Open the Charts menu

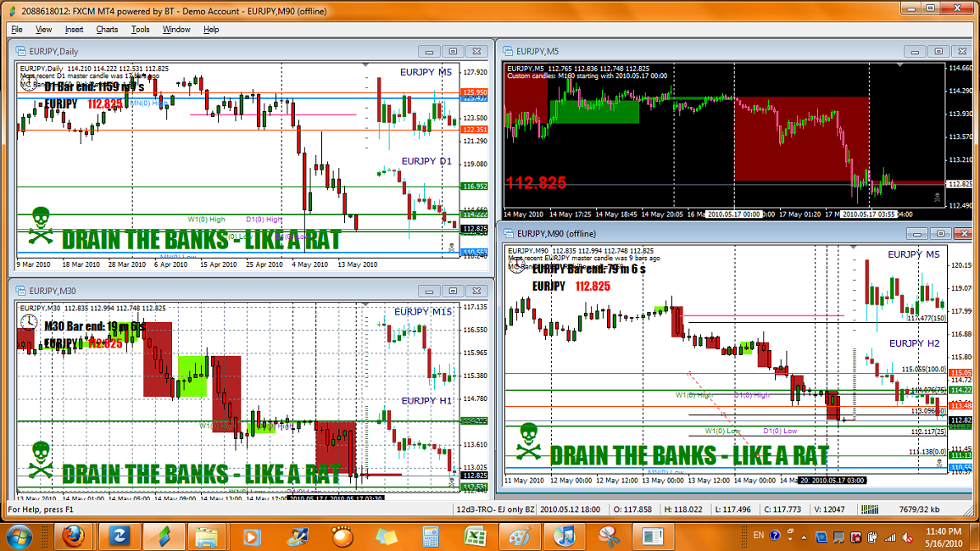pos(107,30)
